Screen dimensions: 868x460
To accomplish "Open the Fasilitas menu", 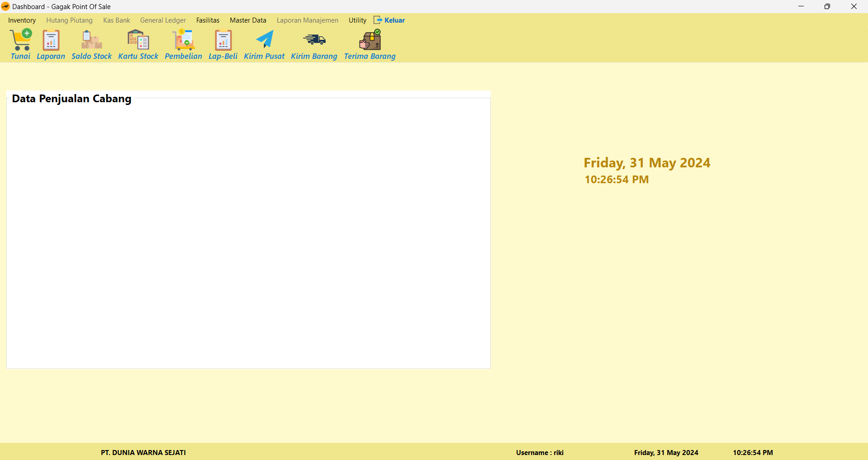I will (x=208, y=20).
